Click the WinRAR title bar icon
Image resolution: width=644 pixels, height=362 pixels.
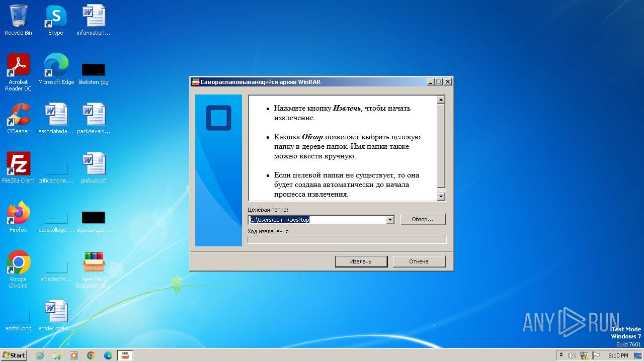tap(196, 82)
